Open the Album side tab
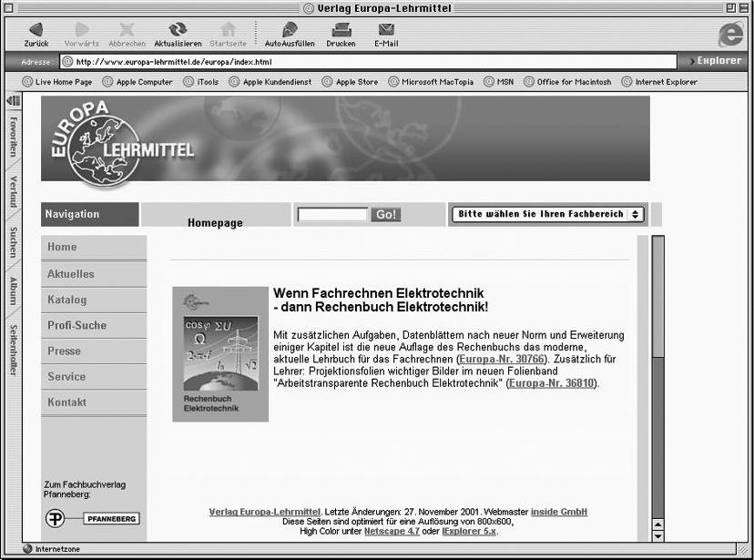 13,290
